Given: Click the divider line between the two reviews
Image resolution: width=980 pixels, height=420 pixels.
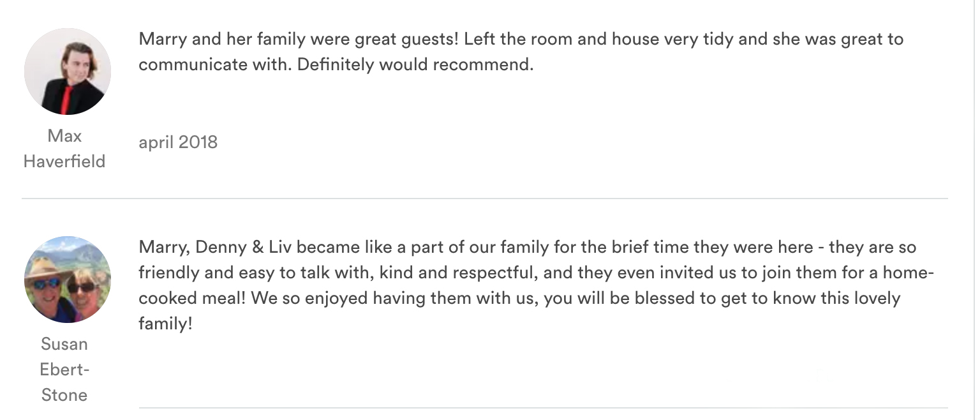Looking at the screenshot, I should point(485,199).
